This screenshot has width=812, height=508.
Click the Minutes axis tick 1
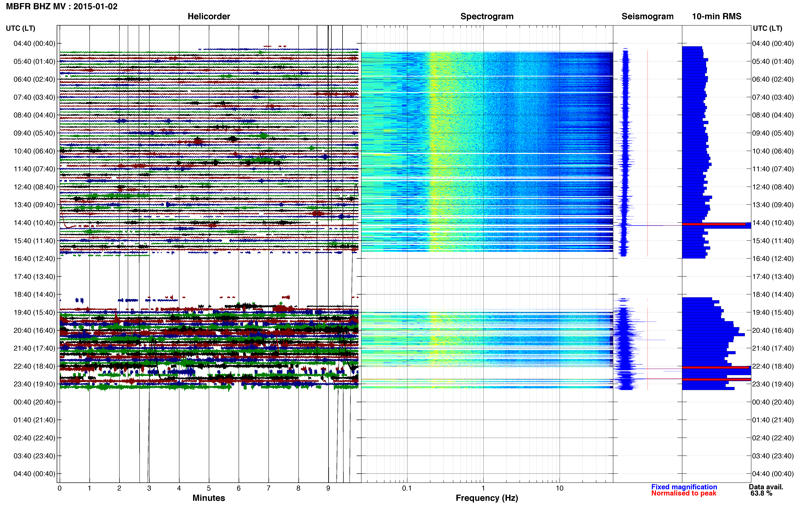click(x=89, y=488)
